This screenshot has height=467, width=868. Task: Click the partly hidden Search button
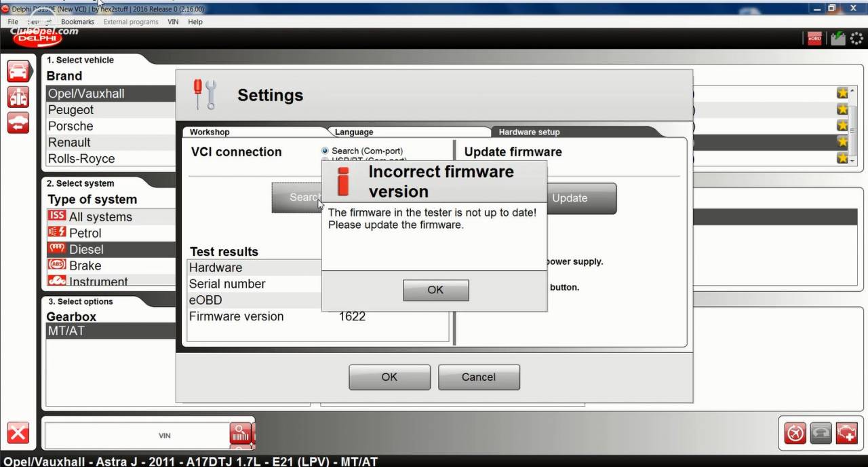297,198
